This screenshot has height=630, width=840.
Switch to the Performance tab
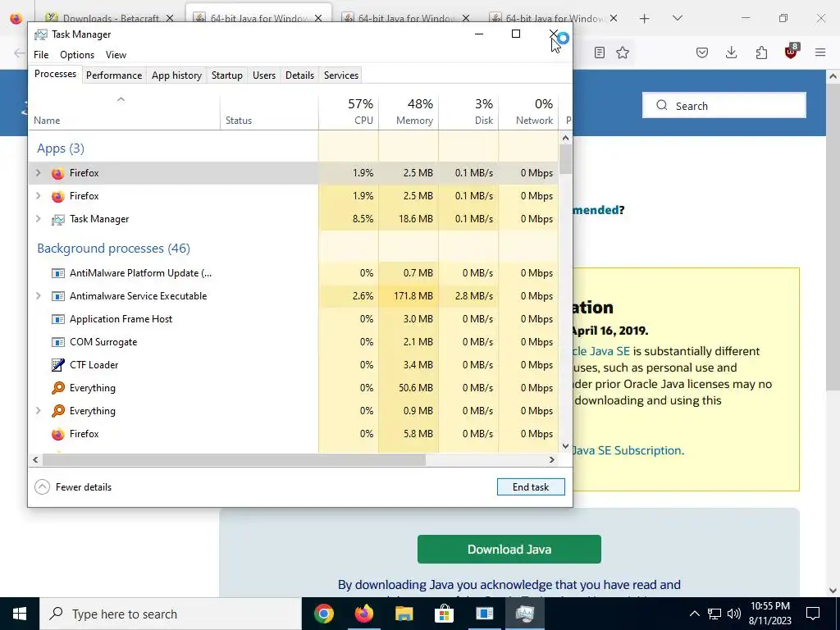click(x=114, y=75)
